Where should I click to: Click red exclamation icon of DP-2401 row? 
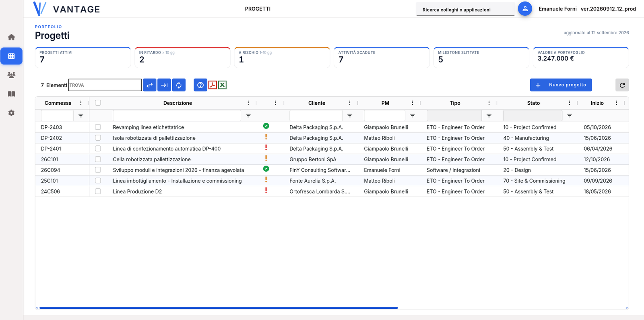tap(266, 148)
